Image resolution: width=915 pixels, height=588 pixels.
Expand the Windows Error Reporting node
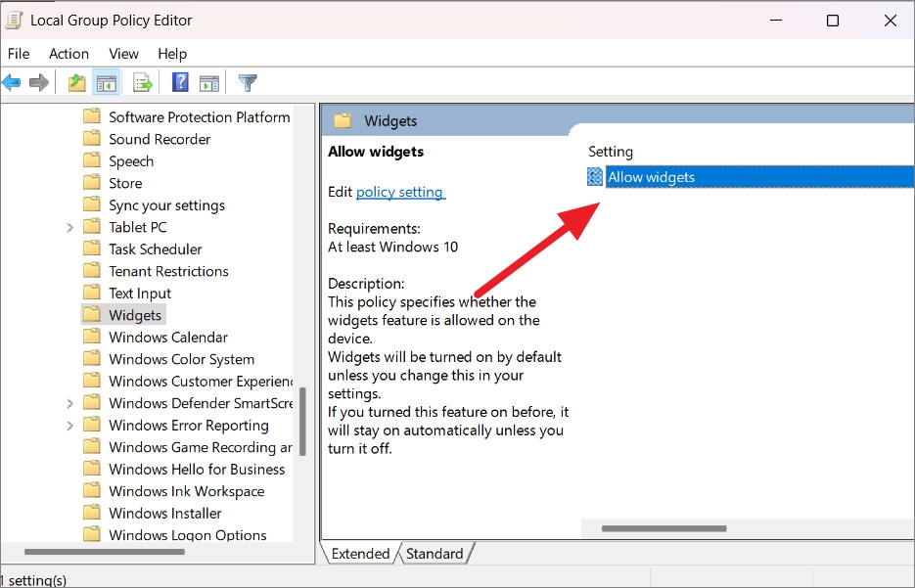click(70, 426)
